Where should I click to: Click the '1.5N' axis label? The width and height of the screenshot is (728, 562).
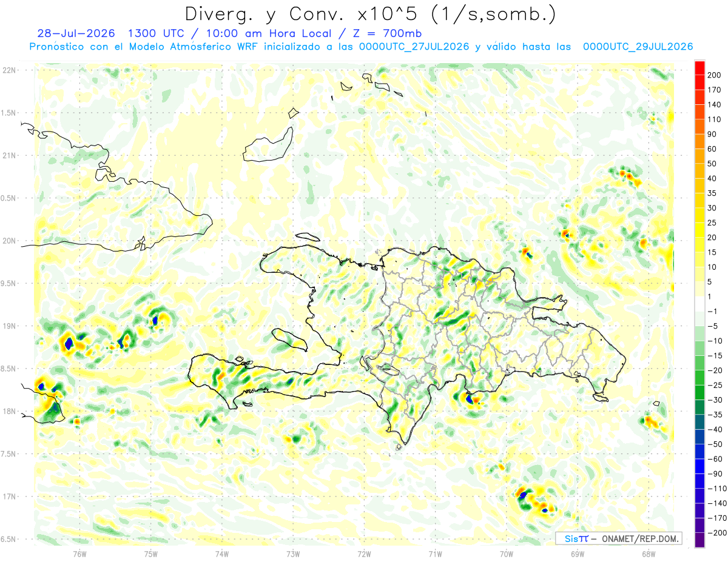click(8, 113)
